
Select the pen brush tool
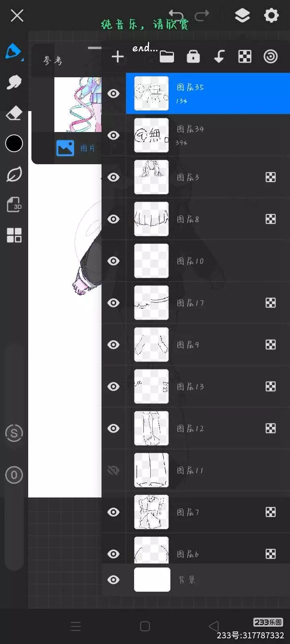(14, 52)
